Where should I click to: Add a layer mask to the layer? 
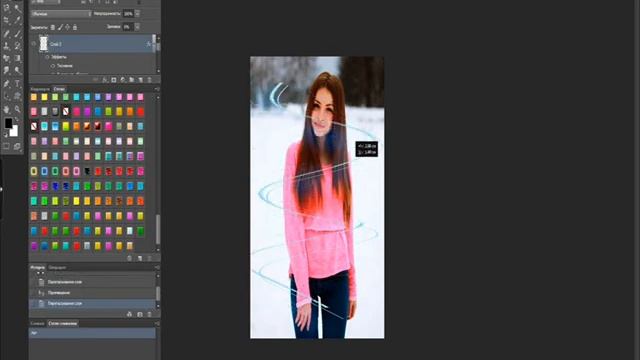point(114,80)
